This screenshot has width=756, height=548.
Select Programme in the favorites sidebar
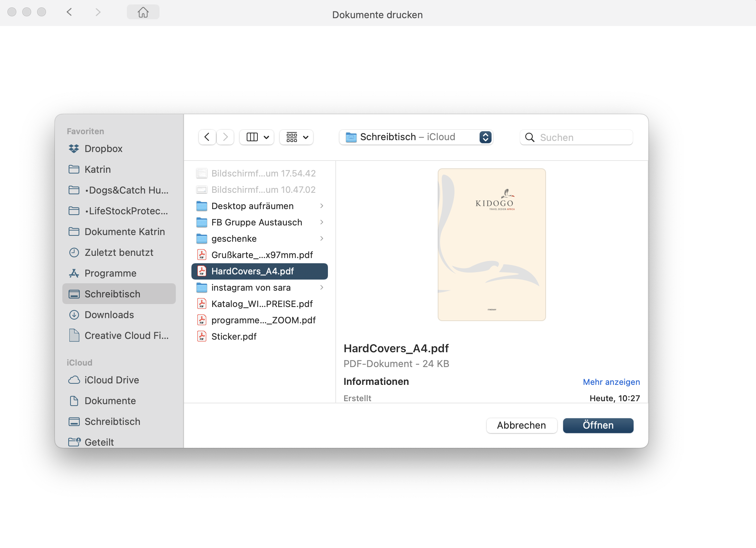coord(110,273)
